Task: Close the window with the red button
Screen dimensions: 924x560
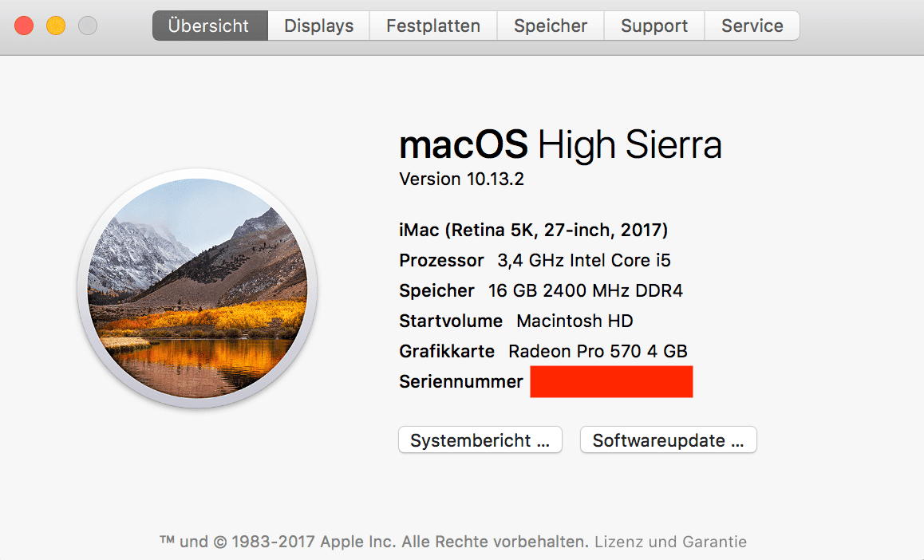Action: 24,26
